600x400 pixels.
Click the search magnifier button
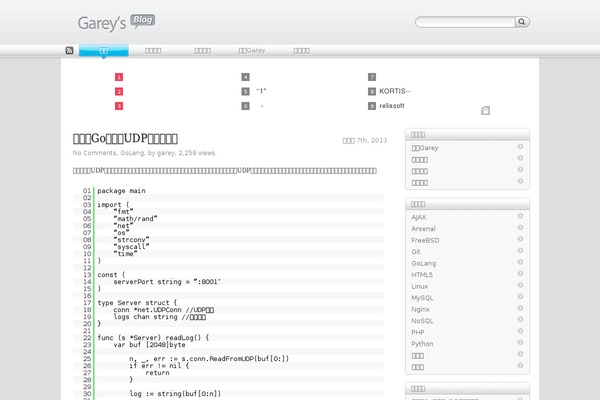pos(522,22)
